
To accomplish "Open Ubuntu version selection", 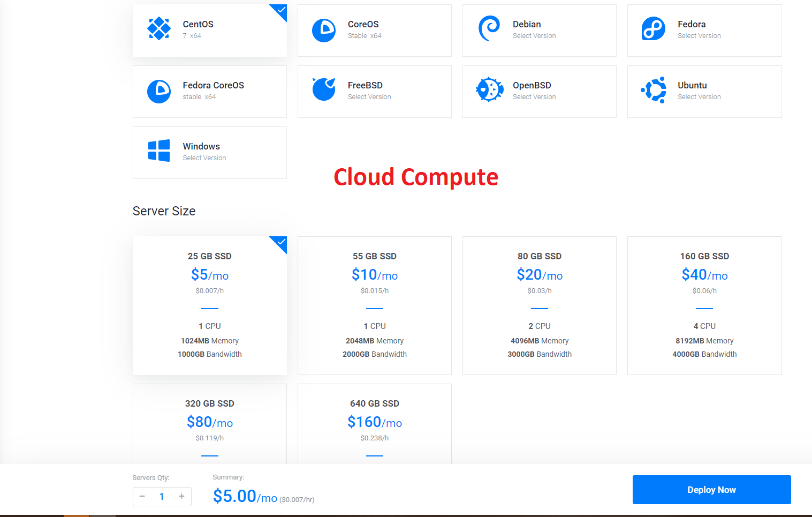I will tap(699, 97).
